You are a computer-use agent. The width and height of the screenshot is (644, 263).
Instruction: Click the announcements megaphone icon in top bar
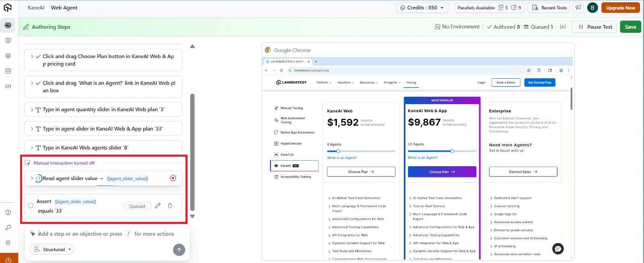point(578,8)
